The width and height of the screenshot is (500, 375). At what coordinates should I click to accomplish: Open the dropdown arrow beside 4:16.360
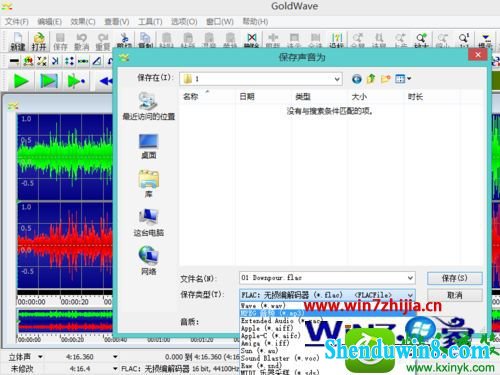115,357
